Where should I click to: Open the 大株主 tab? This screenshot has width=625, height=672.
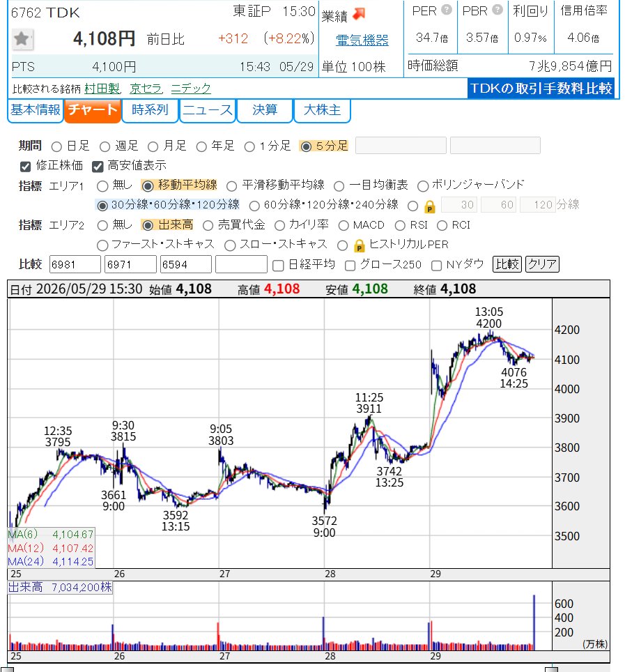pos(322,110)
